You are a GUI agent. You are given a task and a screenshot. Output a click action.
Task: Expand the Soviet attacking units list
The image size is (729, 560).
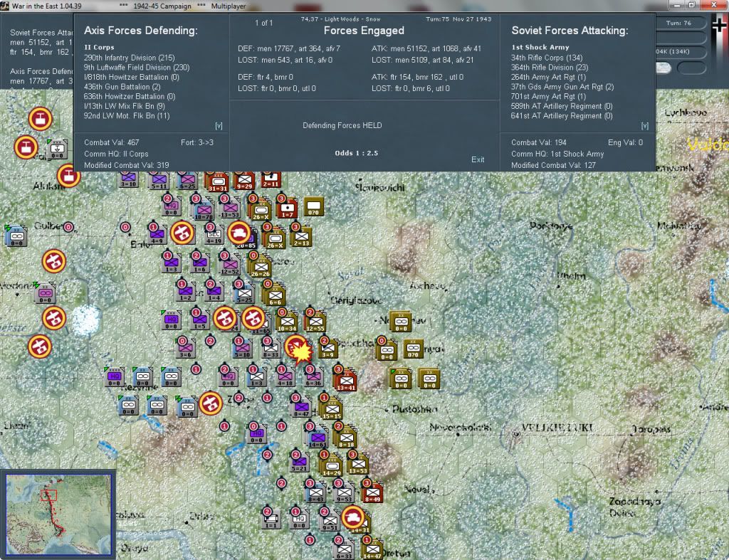click(x=645, y=126)
